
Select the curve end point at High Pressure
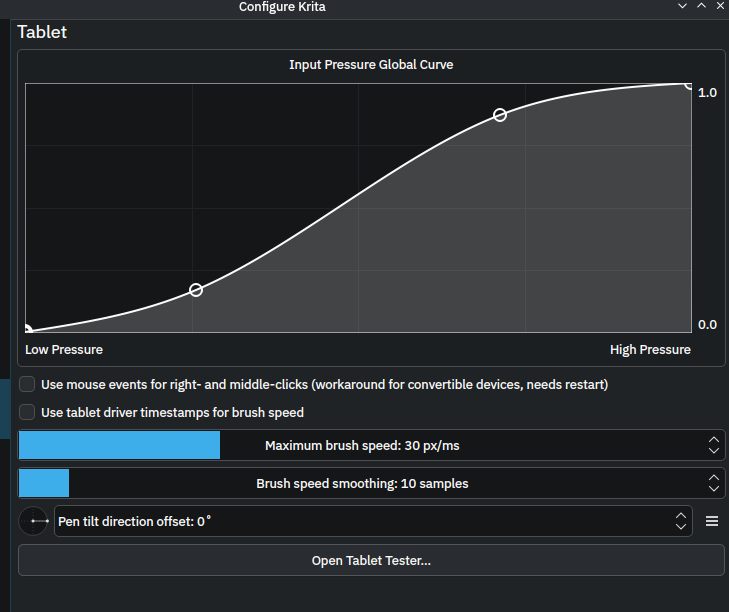click(x=689, y=86)
